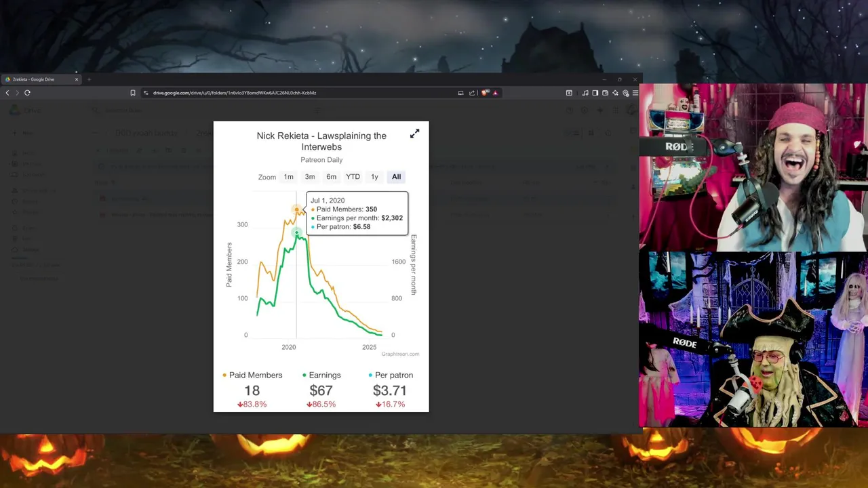Open the Brave VPN icon
This screenshot has width=868, height=488.
[x=625, y=93]
